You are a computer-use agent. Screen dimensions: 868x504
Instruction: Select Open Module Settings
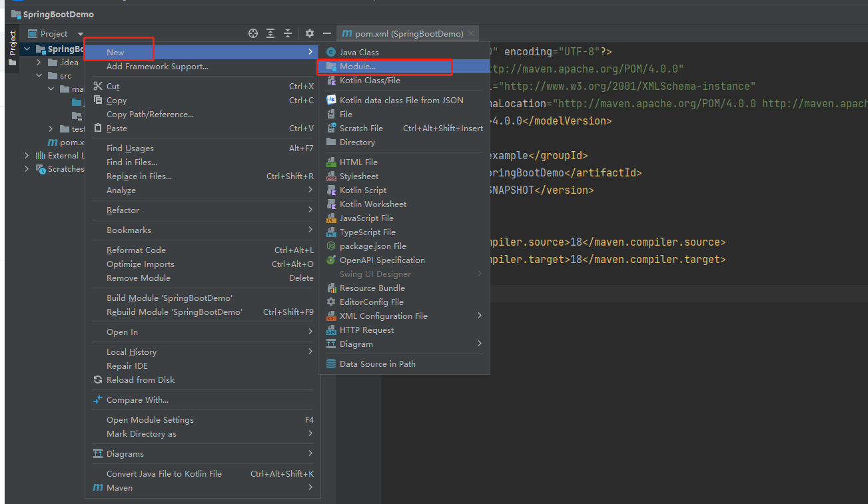[150, 420]
